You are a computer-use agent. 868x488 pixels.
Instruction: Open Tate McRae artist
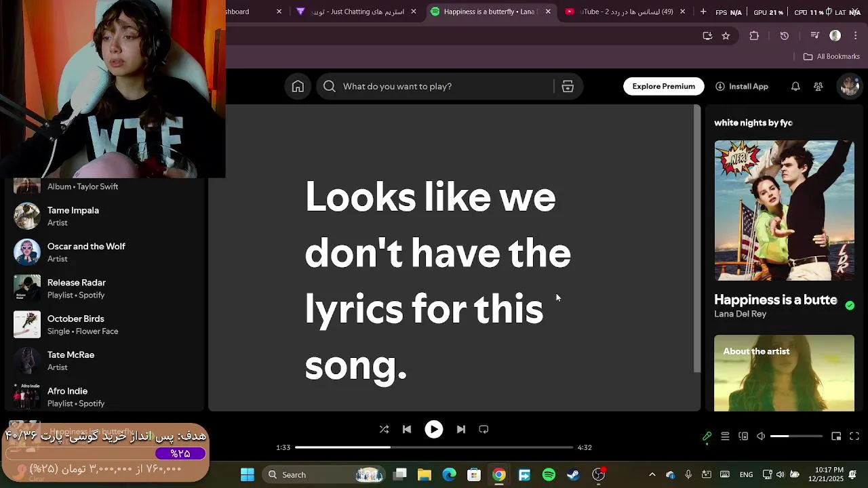[105, 361]
